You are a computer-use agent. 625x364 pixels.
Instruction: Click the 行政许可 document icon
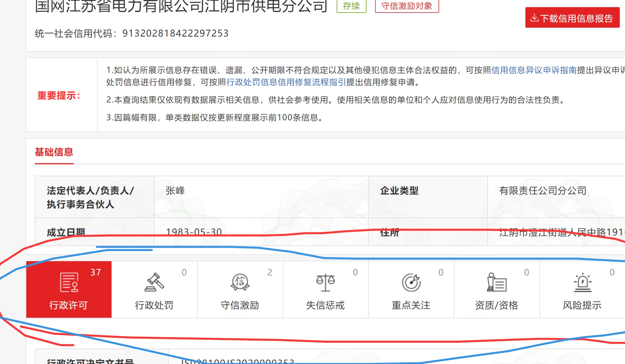(x=69, y=282)
